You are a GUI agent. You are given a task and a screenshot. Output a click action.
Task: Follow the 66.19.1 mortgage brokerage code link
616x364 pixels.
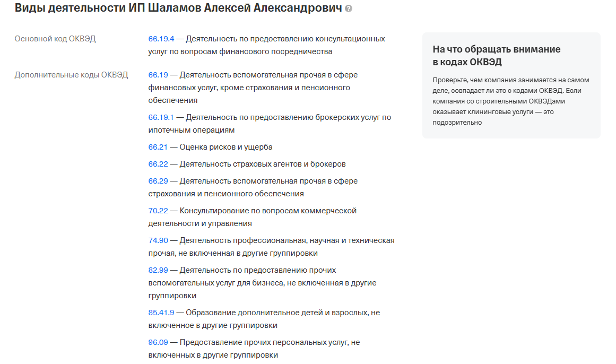tap(161, 117)
